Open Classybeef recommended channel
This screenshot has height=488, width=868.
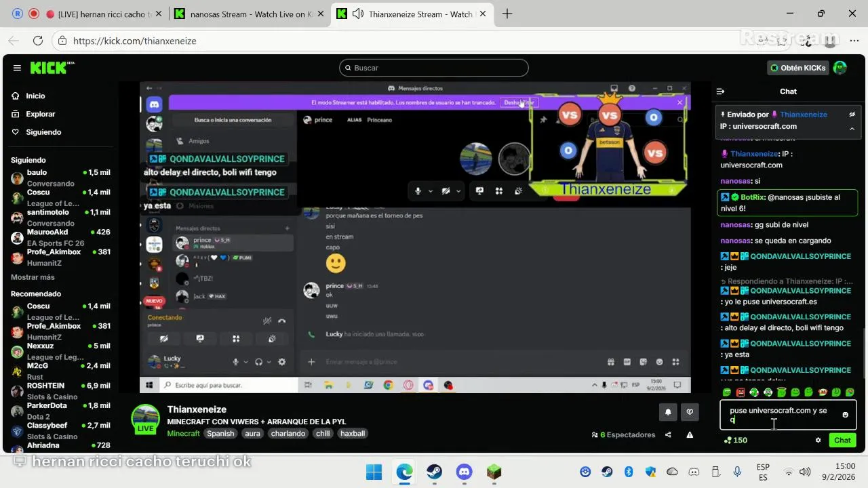click(60, 430)
